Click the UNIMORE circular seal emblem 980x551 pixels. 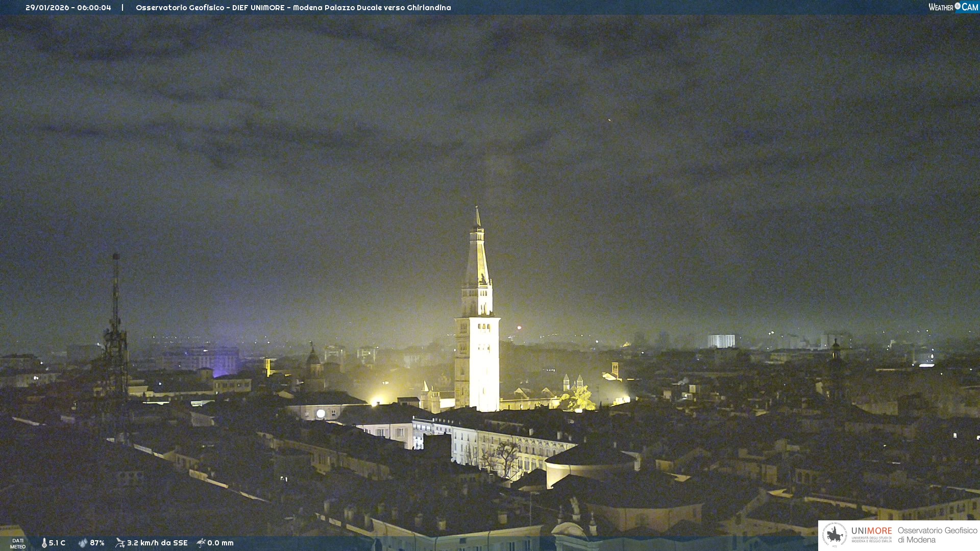click(835, 535)
